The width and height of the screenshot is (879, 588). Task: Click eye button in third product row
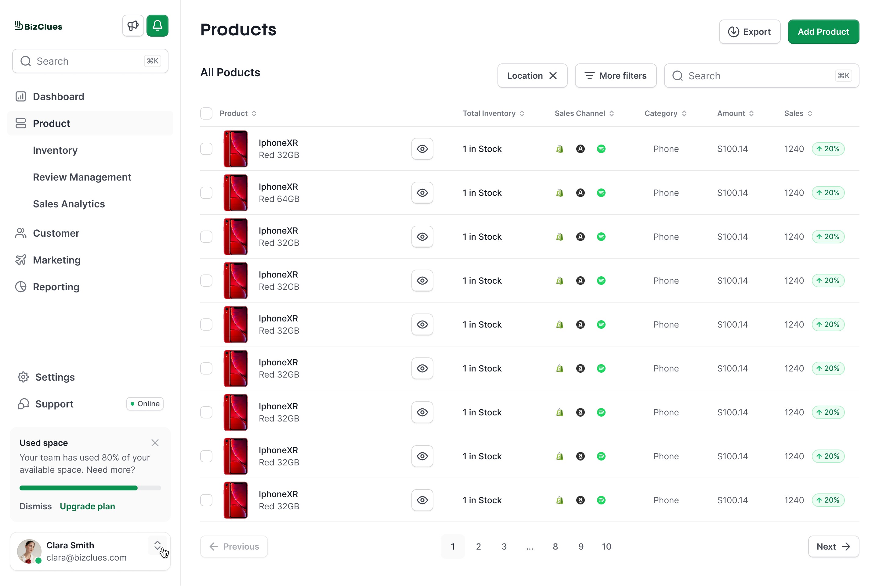pos(423,237)
